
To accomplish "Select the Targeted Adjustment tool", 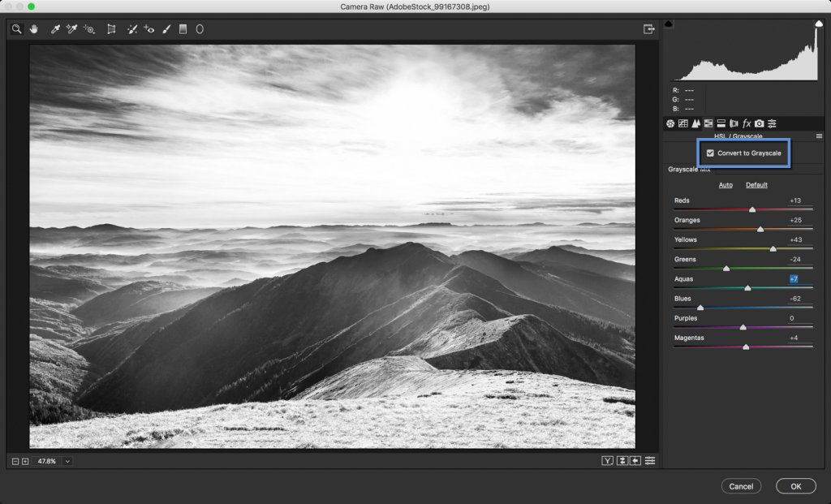I will (x=88, y=29).
